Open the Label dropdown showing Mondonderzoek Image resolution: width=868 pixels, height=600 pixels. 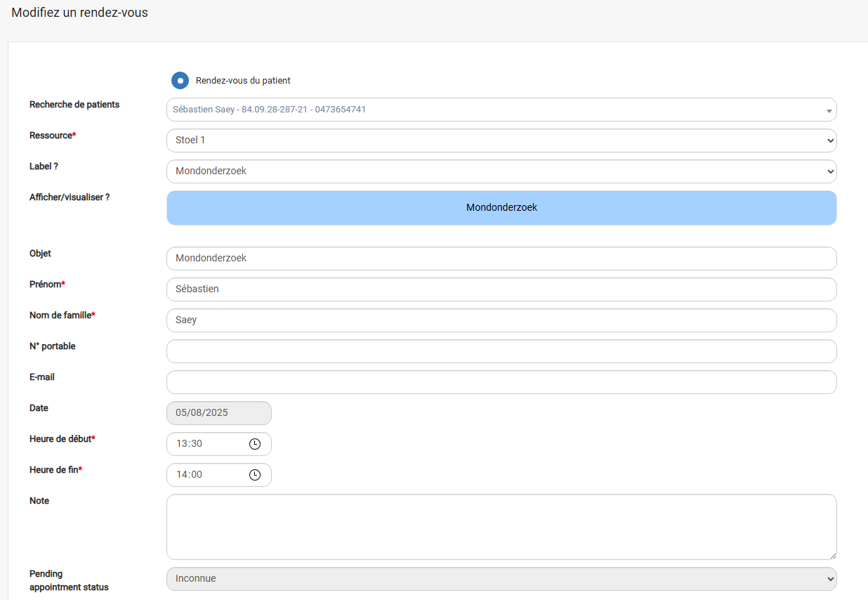pyautogui.click(x=501, y=171)
